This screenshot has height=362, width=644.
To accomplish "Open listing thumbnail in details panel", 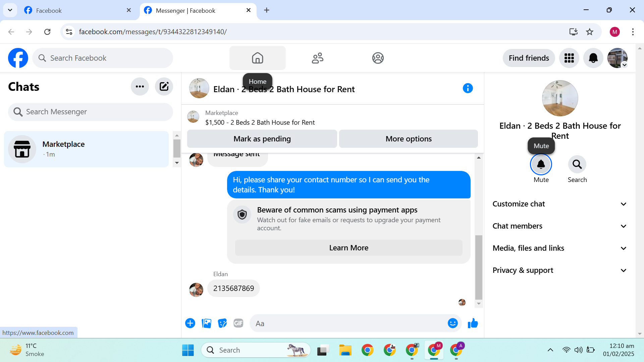I will (560, 98).
